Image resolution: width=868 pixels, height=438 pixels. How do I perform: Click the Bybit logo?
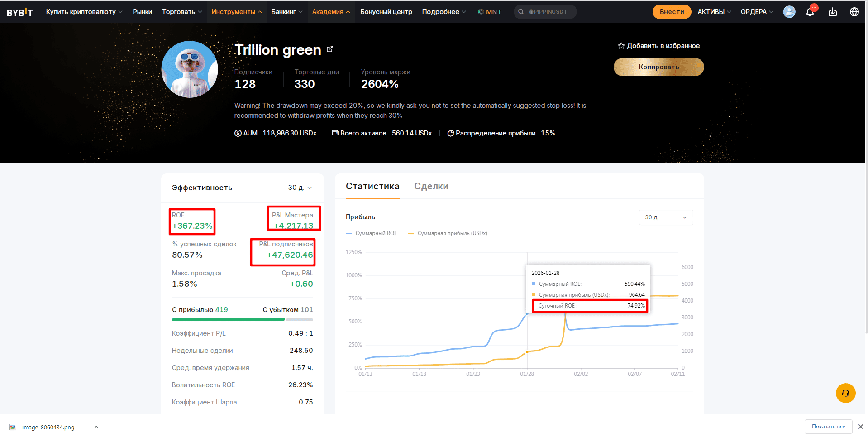point(20,12)
